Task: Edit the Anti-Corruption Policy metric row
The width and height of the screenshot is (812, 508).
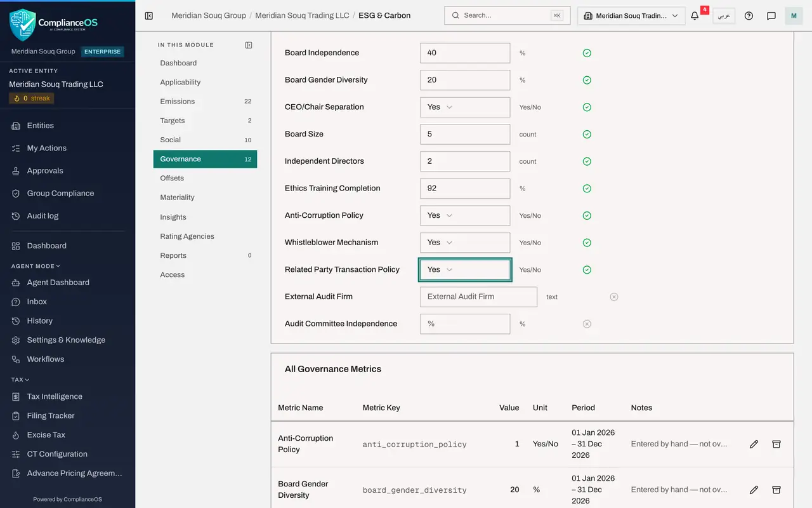Action: point(754,444)
